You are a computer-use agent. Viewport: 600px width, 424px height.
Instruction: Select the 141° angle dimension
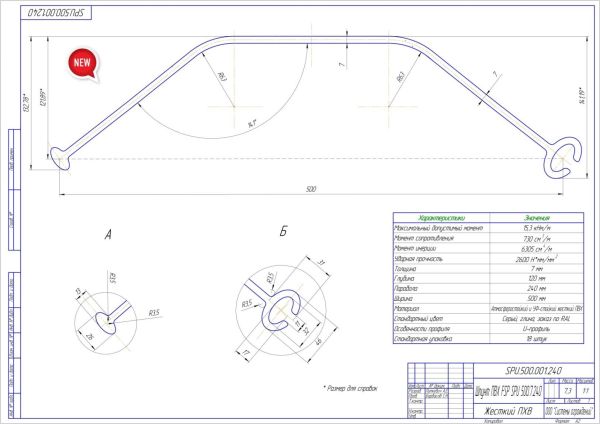click(x=251, y=124)
